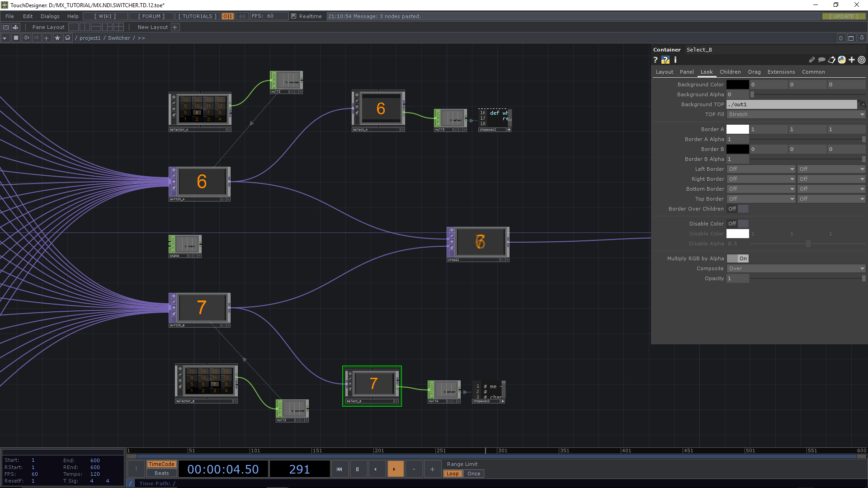Click the pencil edit icon in parameter panel
Image resolution: width=868 pixels, height=488 pixels.
[x=812, y=60]
